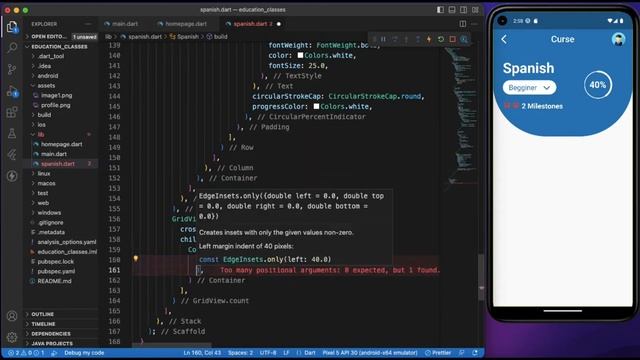Open the Accounts menu icon
Viewport: 640px width, 360px height.
[12, 316]
